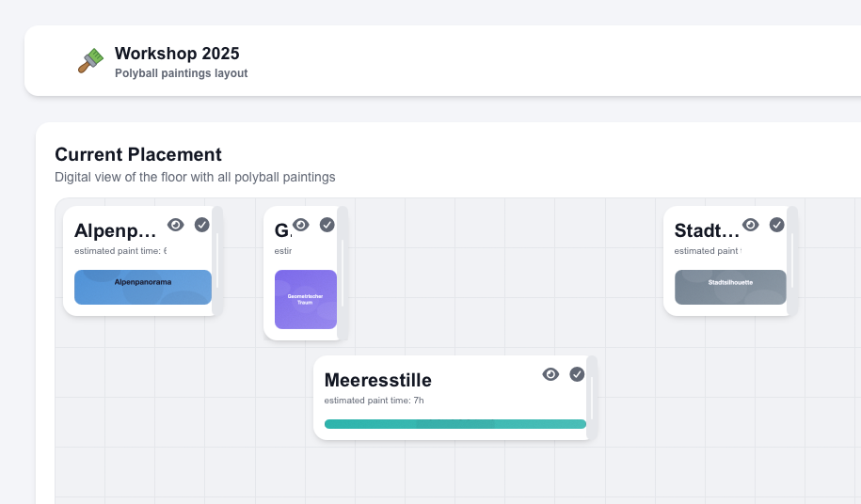This screenshot has width=861, height=504.
Task: Click the Stadtsilhouette card side handle
Action: (792, 260)
